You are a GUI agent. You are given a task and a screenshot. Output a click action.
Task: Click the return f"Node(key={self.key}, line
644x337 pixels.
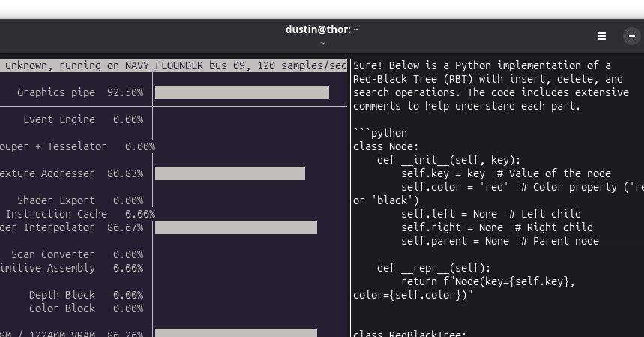(488, 282)
